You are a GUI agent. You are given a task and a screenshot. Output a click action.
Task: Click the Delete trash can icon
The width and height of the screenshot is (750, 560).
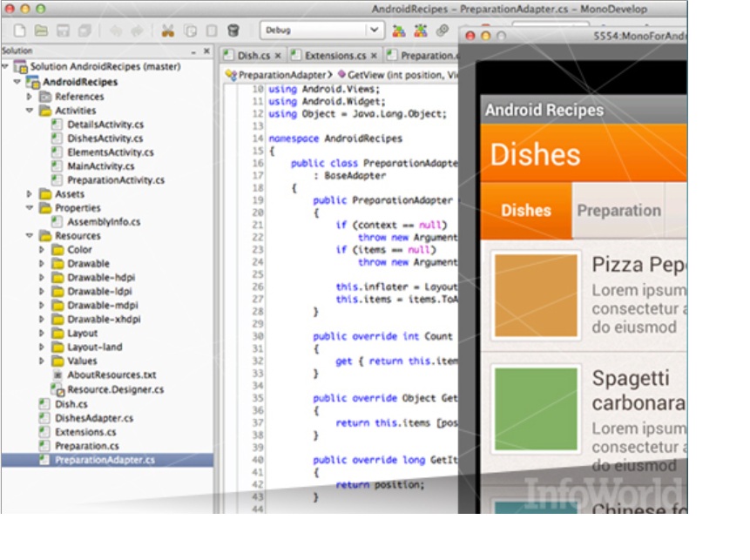(x=233, y=31)
